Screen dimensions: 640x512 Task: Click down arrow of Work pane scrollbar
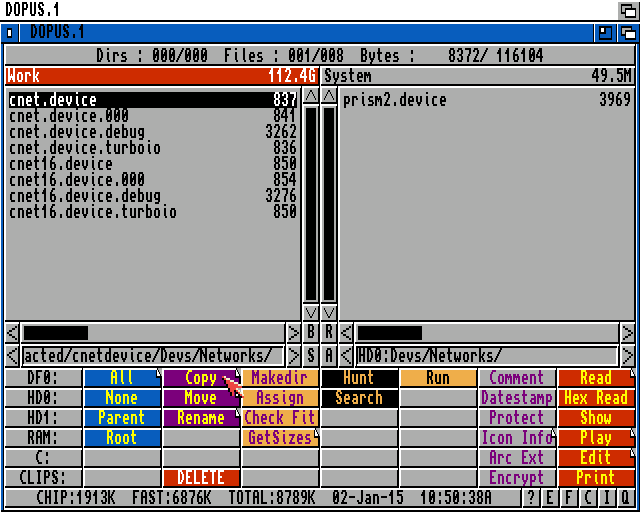[x=311, y=312]
